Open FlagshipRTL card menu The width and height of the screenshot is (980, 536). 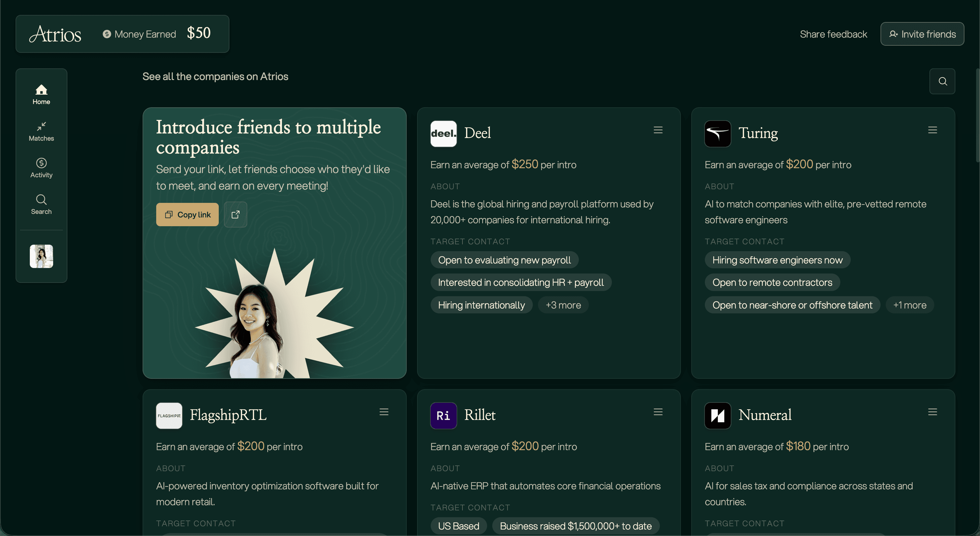[x=384, y=412]
